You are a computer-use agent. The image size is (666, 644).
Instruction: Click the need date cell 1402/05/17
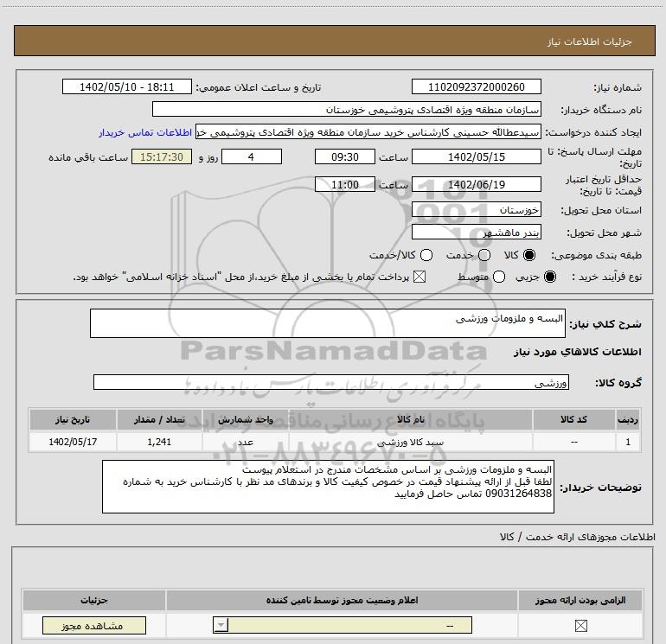[x=73, y=442]
